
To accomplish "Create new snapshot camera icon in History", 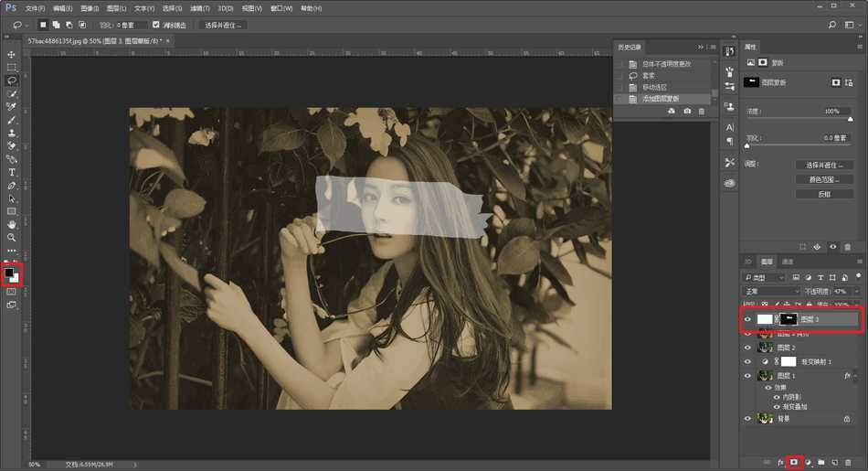I will (687, 111).
